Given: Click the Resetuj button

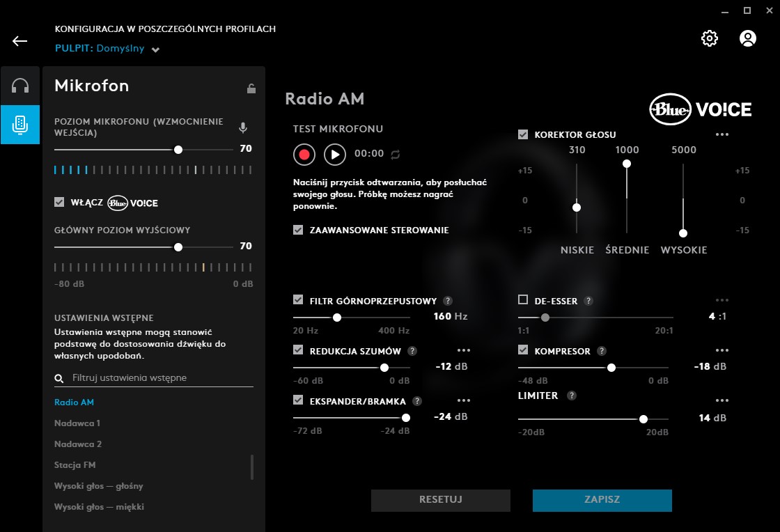Looking at the screenshot, I should 440,500.
